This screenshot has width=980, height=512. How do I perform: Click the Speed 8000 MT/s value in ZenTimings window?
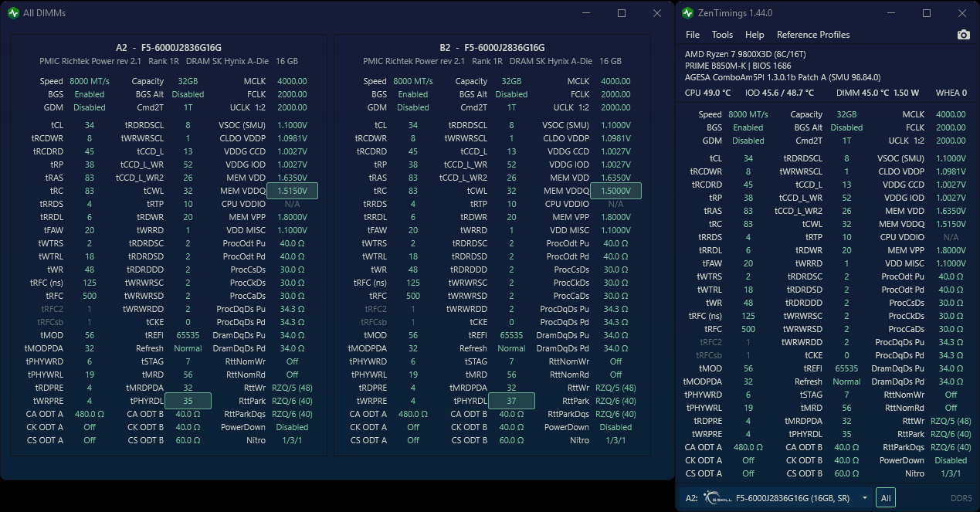(748, 114)
